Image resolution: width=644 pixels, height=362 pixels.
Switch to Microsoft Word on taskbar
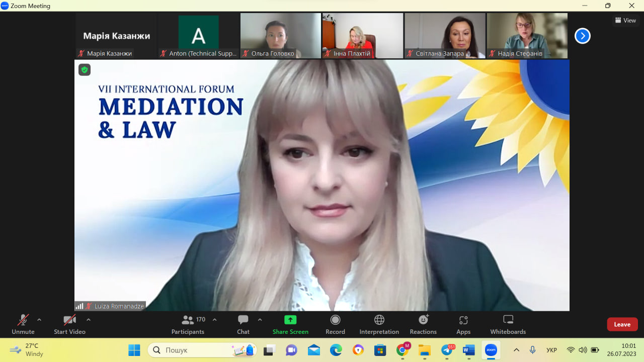pos(469,350)
